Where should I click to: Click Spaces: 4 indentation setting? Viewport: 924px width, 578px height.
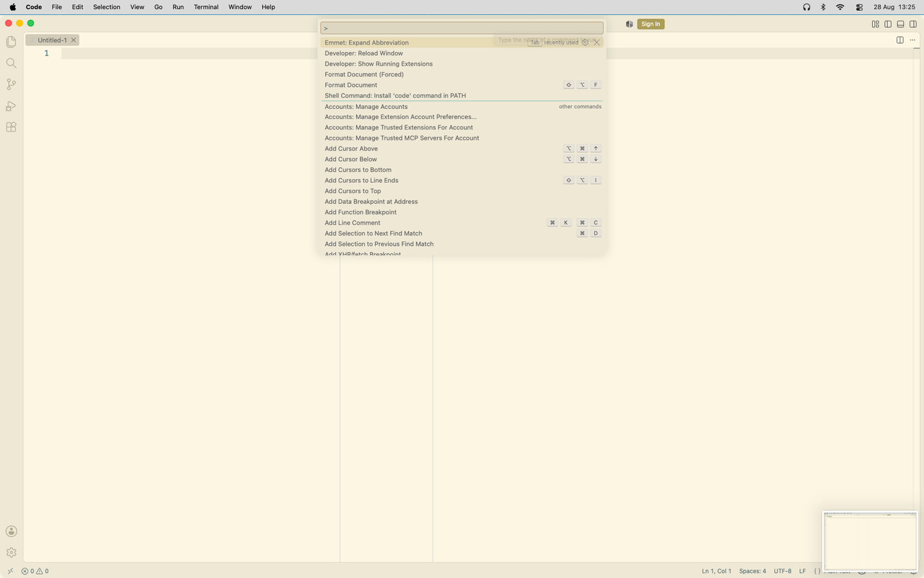tap(752, 571)
